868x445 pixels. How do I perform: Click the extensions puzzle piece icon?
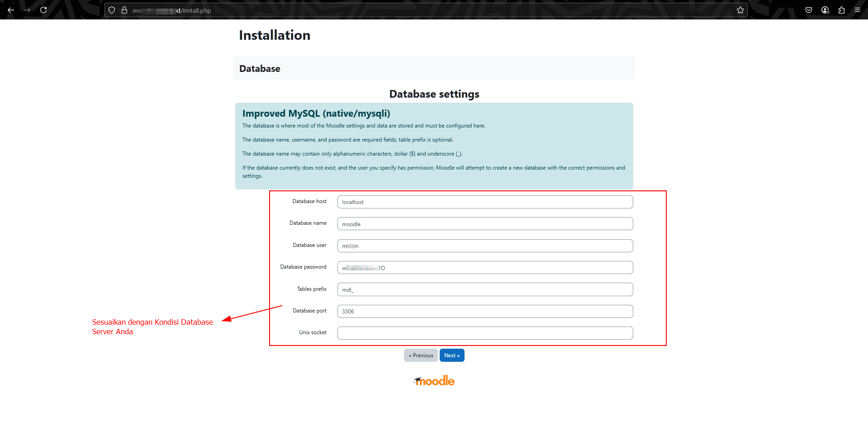(842, 10)
